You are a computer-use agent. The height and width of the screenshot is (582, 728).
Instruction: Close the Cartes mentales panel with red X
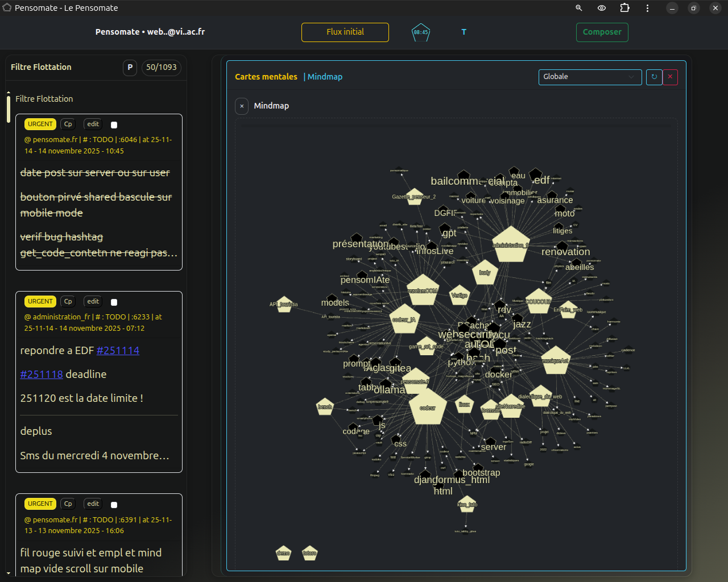(x=670, y=77)
